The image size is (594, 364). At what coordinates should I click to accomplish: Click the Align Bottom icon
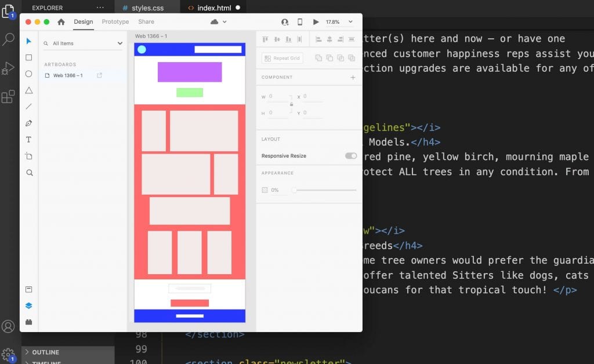288,39
